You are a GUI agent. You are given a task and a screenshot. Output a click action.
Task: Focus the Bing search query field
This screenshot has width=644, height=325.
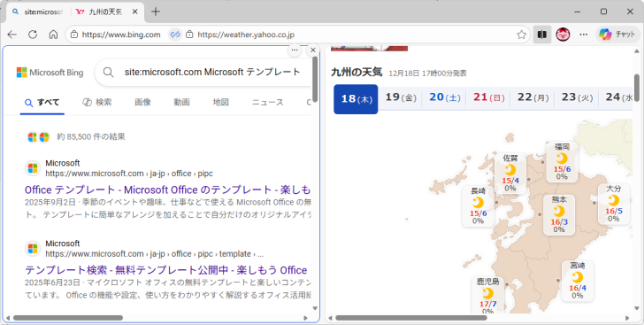point(212,72)
